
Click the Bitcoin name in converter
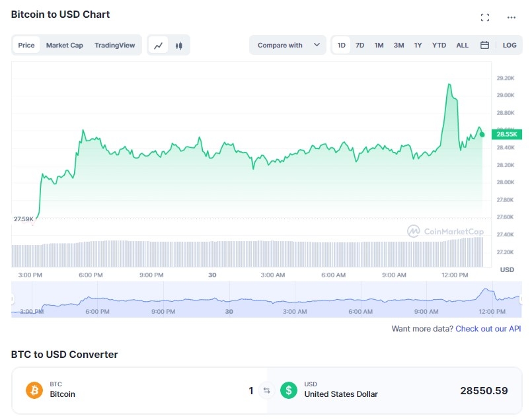pyautogui.click(x=62, y=394)
